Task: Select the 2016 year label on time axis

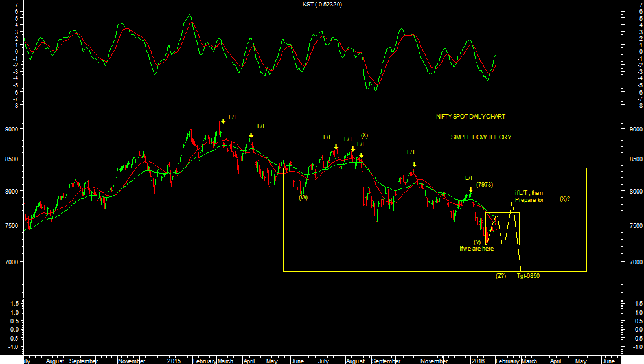Action: point(478,359)
